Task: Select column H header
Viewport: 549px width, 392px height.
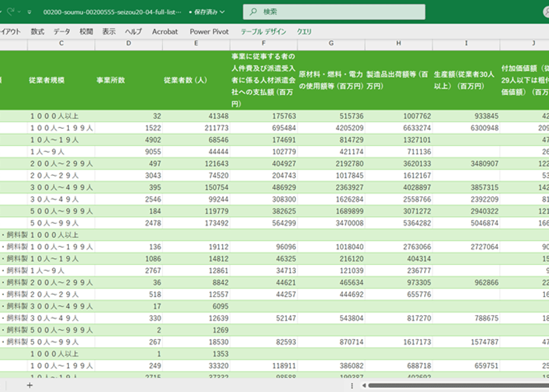Action: pyautogui.click(x=399, y=43)
